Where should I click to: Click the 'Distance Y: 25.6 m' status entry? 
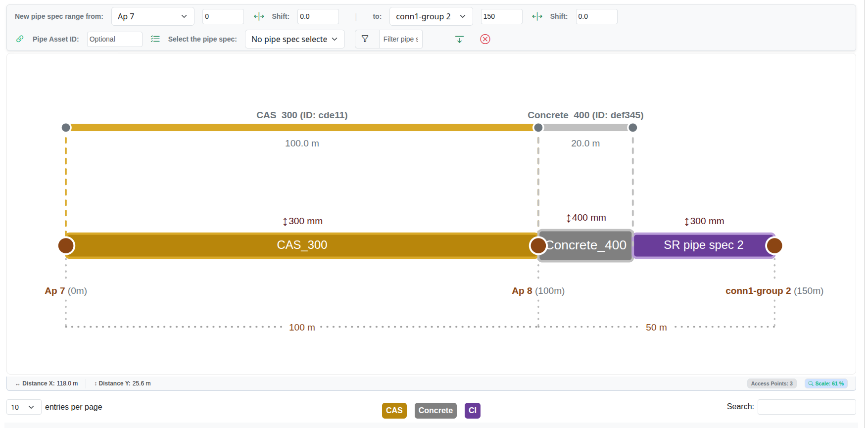coord(122,383)
